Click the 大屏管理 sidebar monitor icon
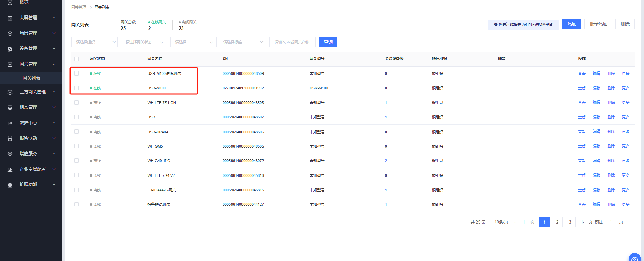 coord(10,18)
